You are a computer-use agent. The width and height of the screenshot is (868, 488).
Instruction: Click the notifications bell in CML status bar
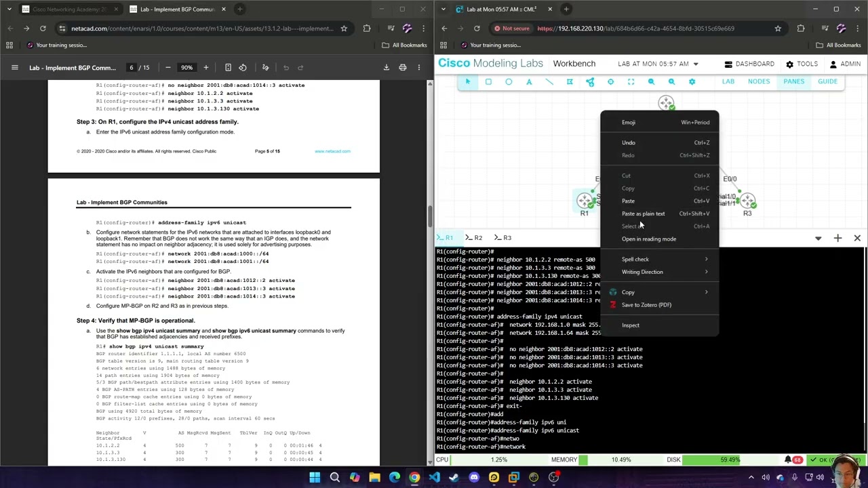click(x=788, y=460)
